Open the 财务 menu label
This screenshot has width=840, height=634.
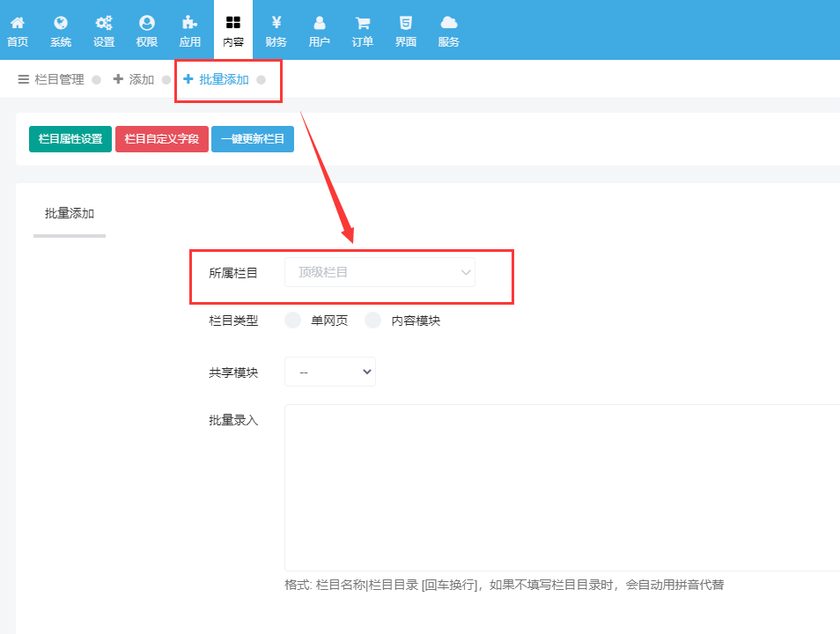pyautogui.click(x=276, y=41)
